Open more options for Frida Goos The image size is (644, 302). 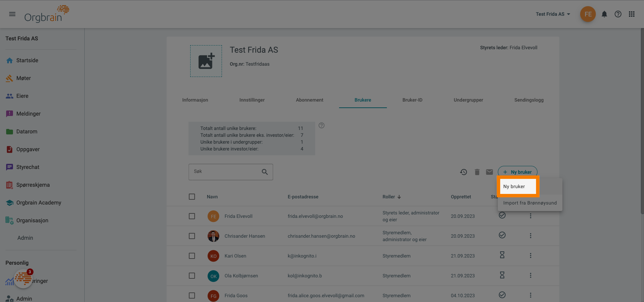point(531,295)
